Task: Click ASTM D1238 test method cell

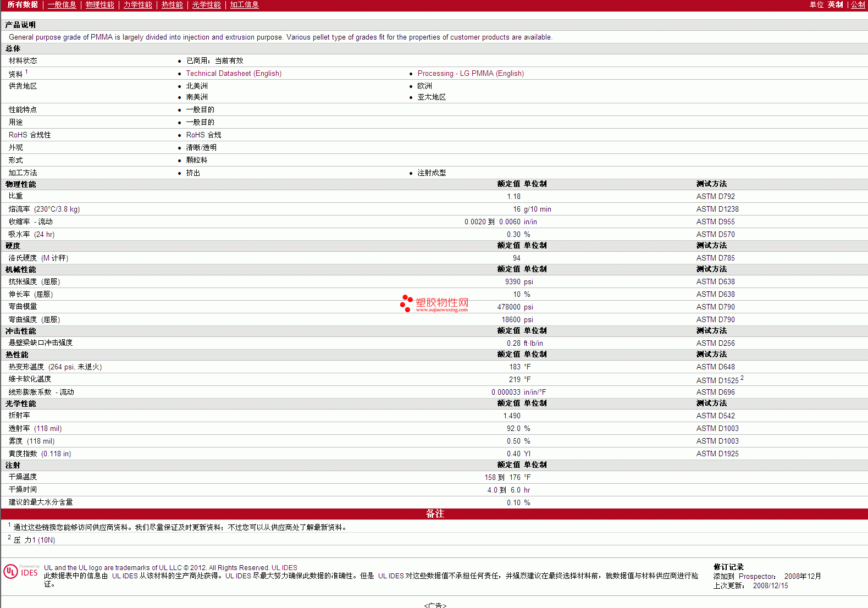Action: point(717,209)
